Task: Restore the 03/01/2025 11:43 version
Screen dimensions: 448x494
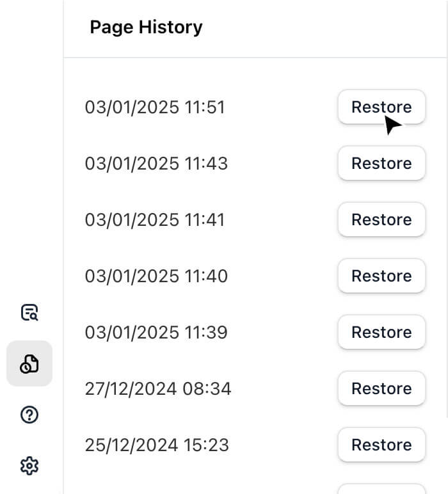Action: 381,163
